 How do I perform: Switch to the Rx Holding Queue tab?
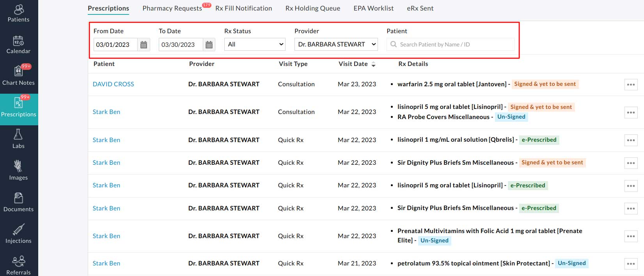click(x=312, y=8)
